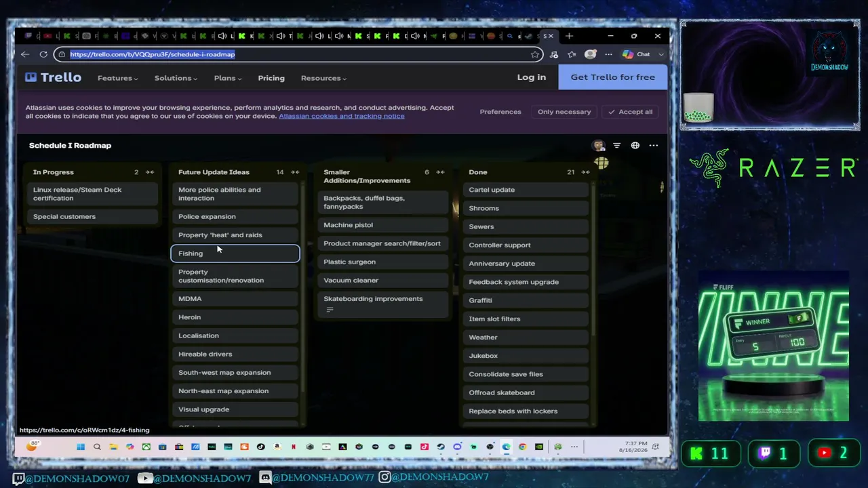This screenshot has height=488, width=868.
Task: Open the browser settings and more menu
Action: click(608, 54)
